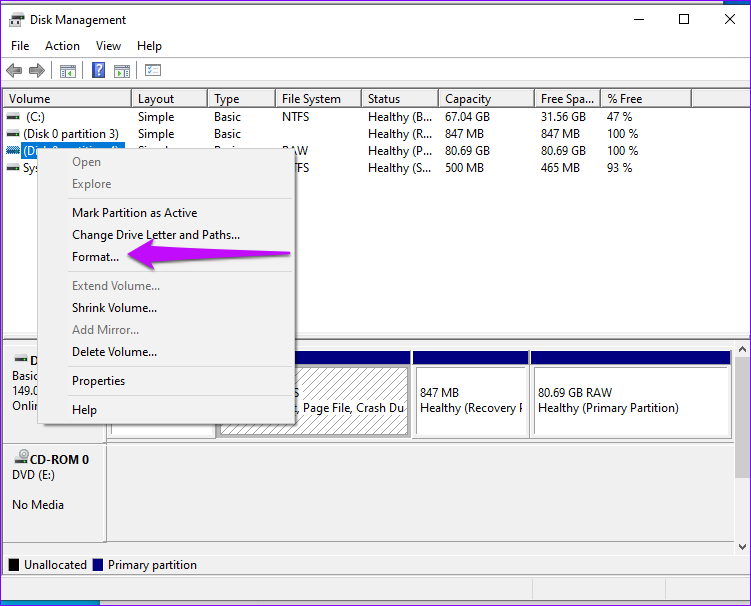Screen dimensions: 751x606
Task: Click the 465 MB free space cell
Action: click(560, 168)
